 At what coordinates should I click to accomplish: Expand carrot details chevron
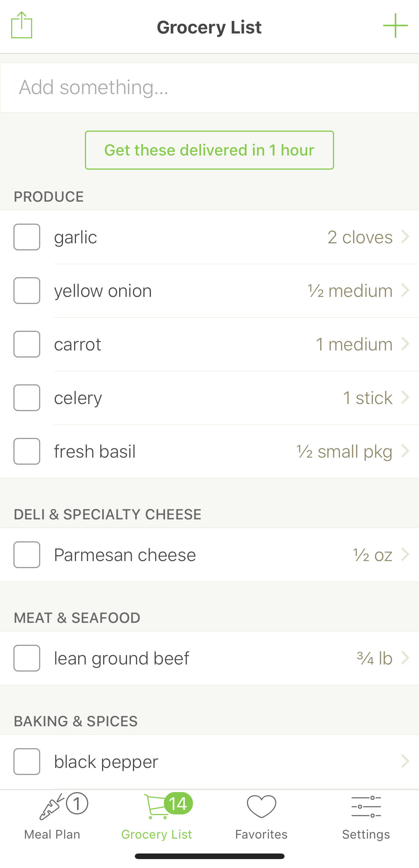click(405, 344)
